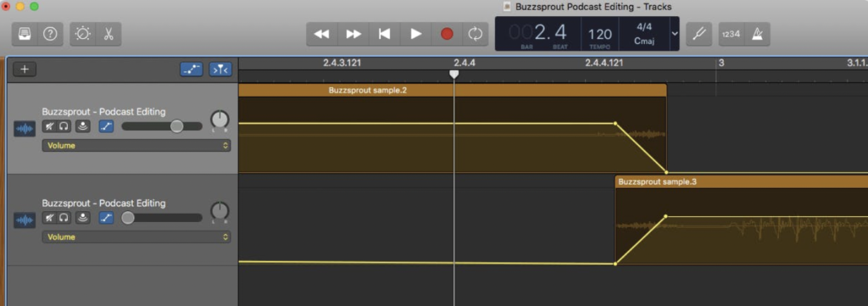Toggle input monitoring on second track
The height and width of the screenshot is (306, 868).
tap(83, 218)
